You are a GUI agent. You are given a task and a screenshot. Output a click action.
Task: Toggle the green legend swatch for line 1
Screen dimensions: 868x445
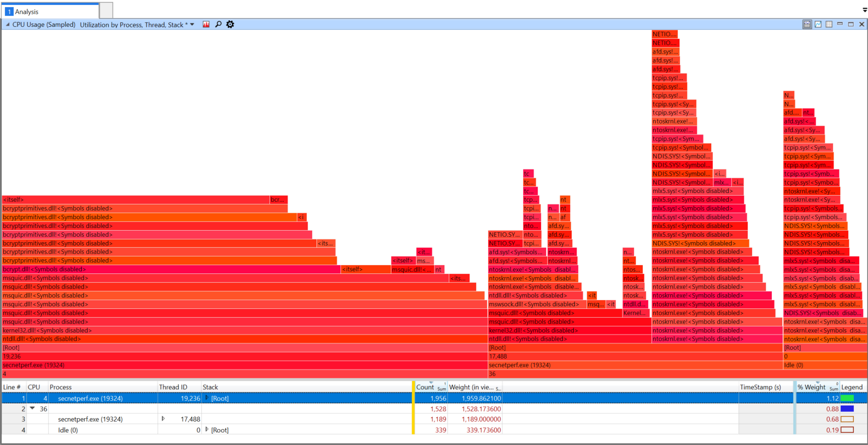(847, 399)
